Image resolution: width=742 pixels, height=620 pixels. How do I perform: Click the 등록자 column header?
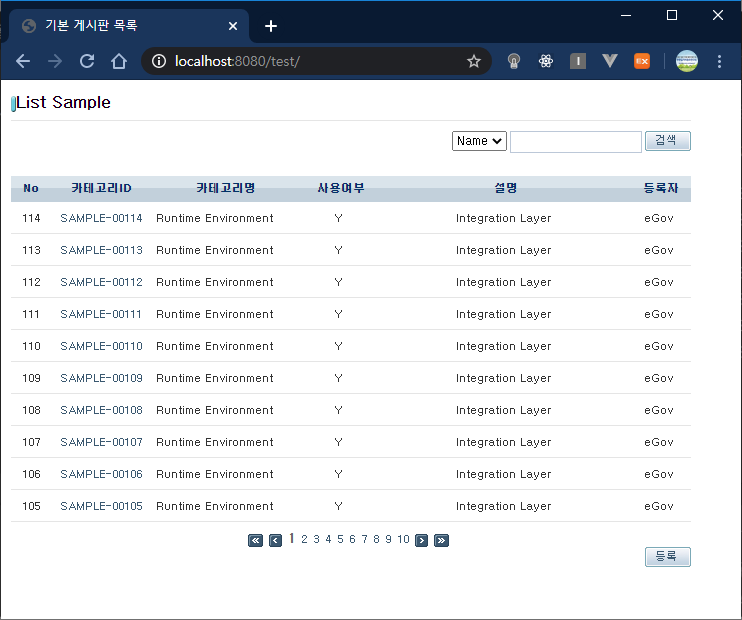(x=661, y=188)
